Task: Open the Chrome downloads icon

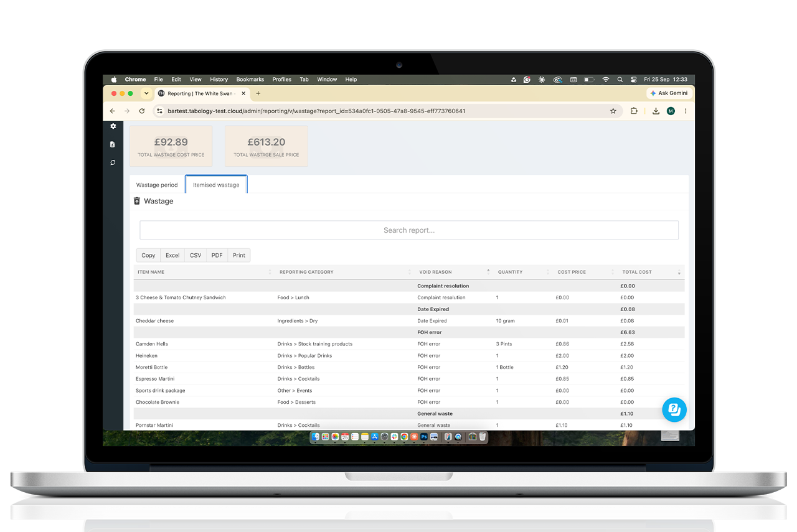Action: [x=656, y=111]
